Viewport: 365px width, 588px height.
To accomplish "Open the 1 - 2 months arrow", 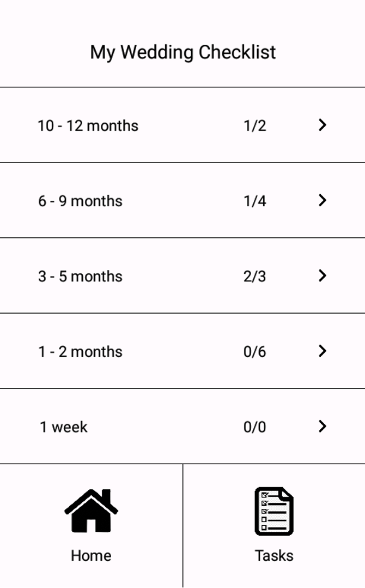I will (323, 351).
